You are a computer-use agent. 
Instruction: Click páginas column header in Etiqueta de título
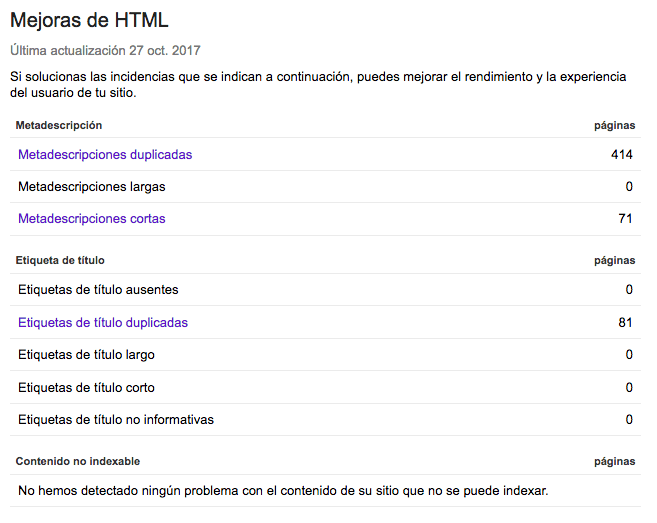point(614,261)
